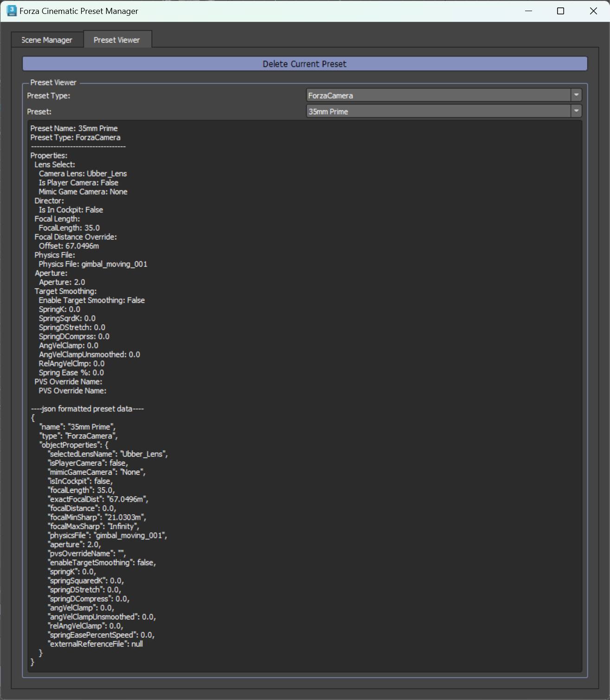Click the 'Physics File: gimbal_moving_001' line
The width and height of the screenshot is (610, 700).
tap(93, 264)
